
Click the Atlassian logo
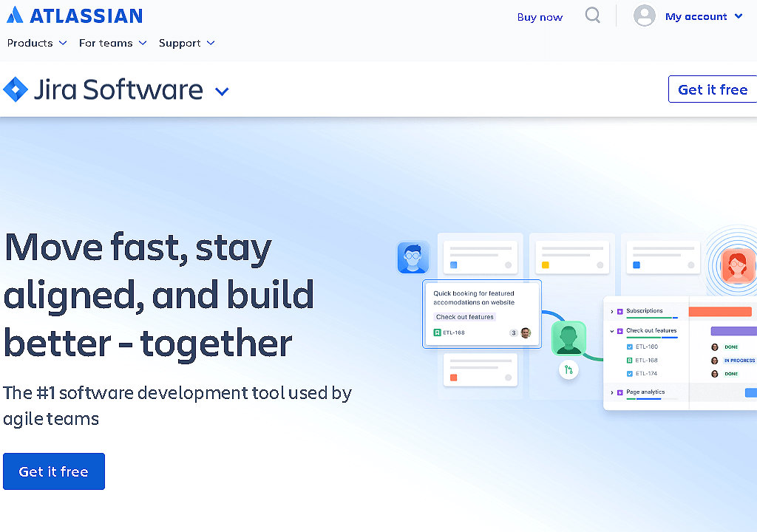[x=75, y=16]
